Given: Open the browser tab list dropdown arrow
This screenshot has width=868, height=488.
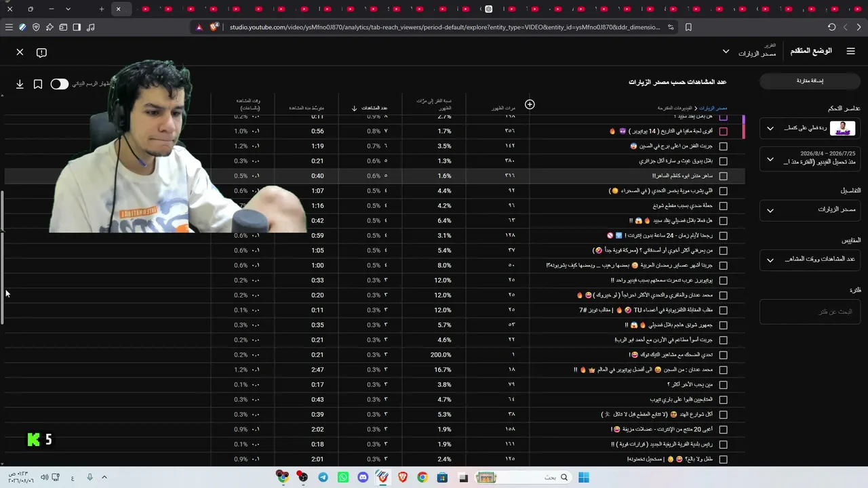Looking at the screenshot, I should pyautogui.click(x=68, y=9).
